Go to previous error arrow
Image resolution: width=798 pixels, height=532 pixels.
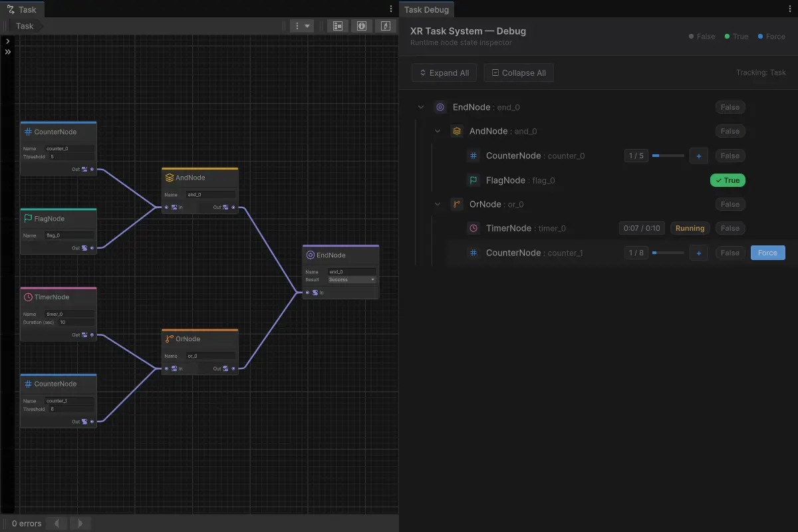point(57,523)
